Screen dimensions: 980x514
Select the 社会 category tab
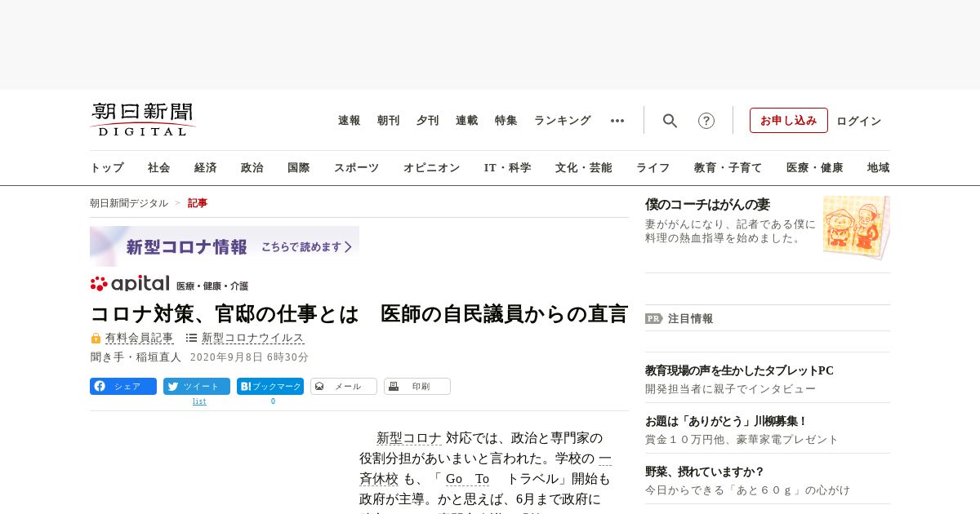coord(159,168)
